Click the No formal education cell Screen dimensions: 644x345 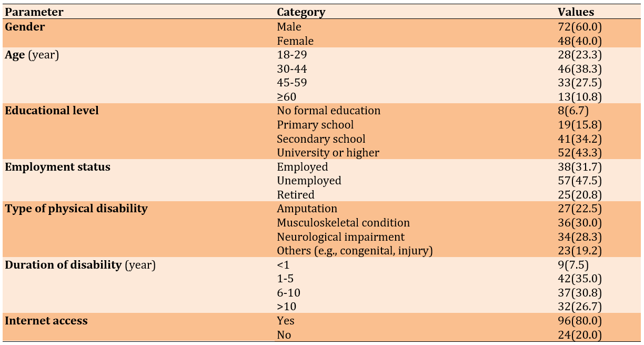pyautogui.click(x=328, y=111)
